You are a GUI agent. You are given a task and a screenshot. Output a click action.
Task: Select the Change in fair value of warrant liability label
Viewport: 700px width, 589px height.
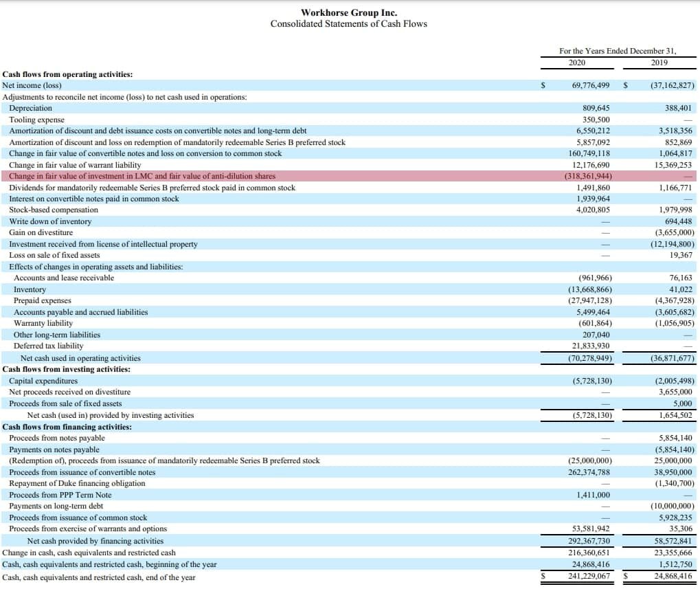(x=75, y=165)
